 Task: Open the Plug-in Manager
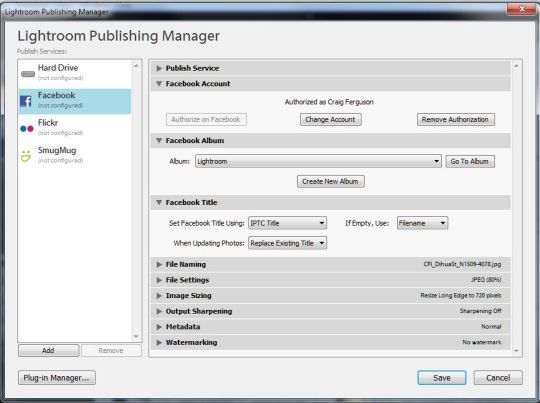pos(57,378)
